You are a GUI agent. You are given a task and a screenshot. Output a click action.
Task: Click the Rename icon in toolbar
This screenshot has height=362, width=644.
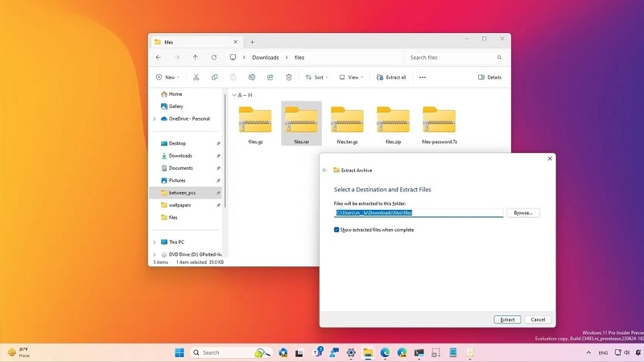click(252, 77)
